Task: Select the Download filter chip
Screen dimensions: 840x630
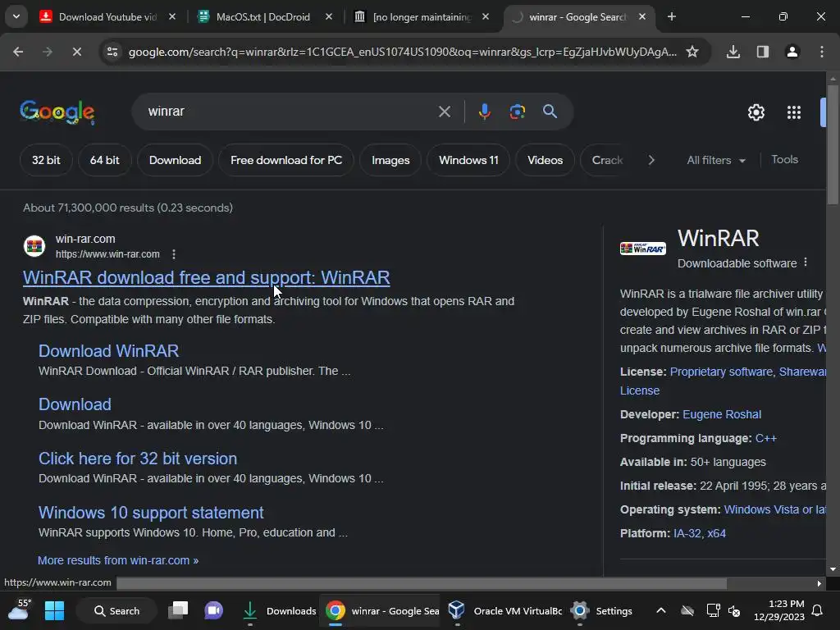Action: pyautogui.click(x=176, y=160)
